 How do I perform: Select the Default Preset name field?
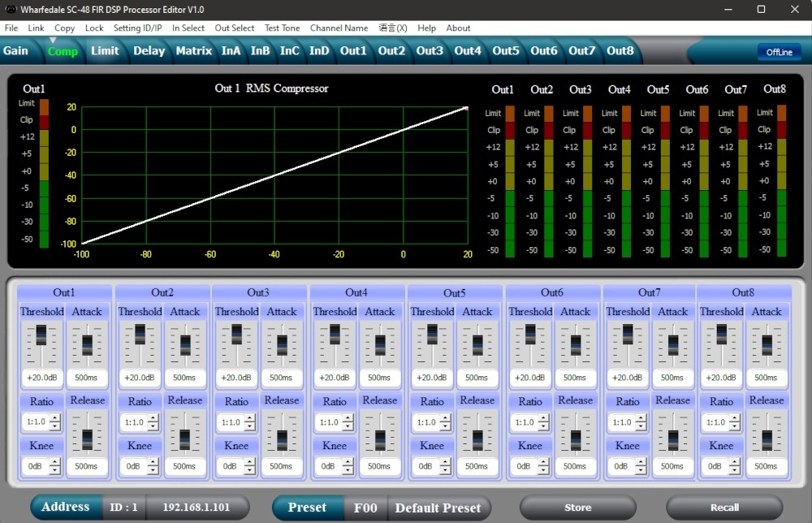point(438,508)
